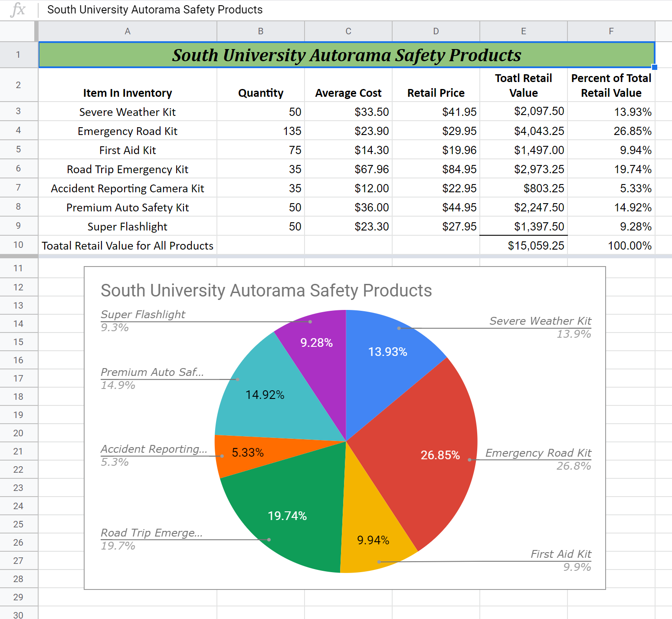Select column F header
This screenshot has width=672, height=619.
pyautogui.click(x=611, y=31)
